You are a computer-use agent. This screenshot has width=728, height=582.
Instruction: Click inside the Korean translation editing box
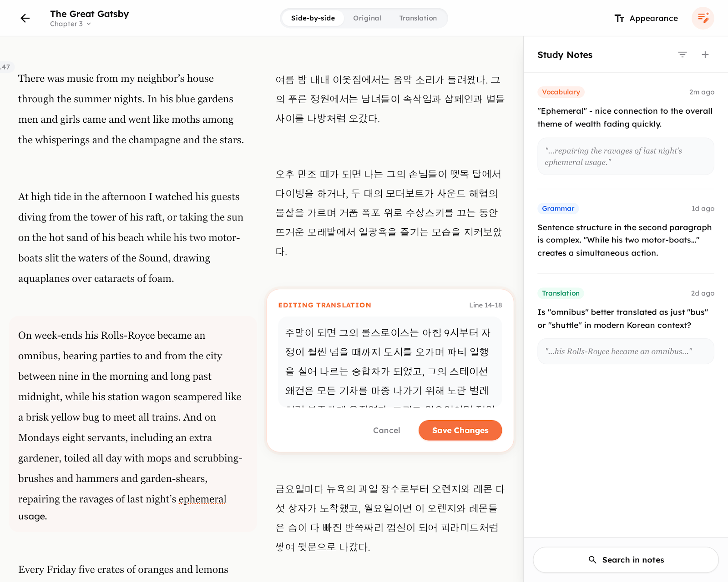coord(390,361)
